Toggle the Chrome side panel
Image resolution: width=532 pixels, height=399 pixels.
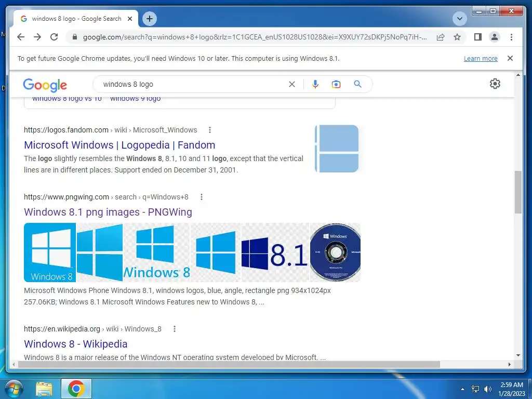478,37
